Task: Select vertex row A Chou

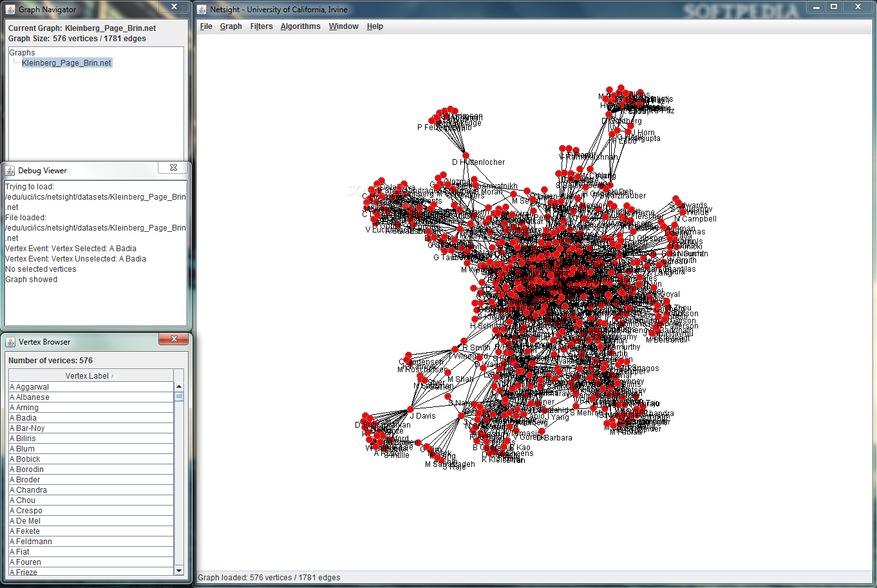Action: [91, 500]
